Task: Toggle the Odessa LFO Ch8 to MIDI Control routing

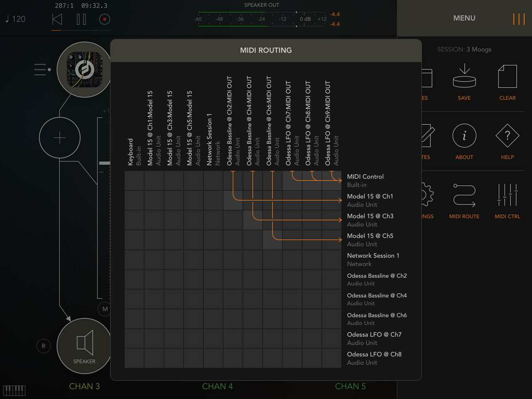Action: (x=312, y=181)
